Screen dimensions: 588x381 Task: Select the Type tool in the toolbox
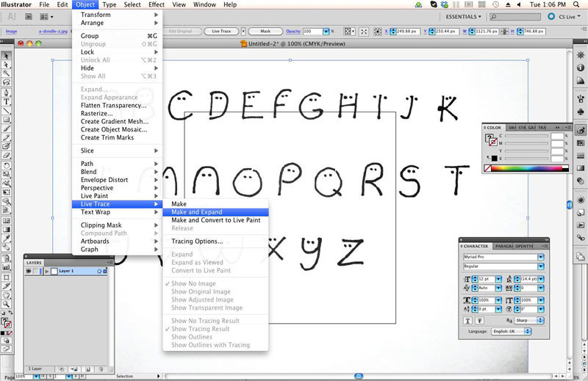coord(7,101)
